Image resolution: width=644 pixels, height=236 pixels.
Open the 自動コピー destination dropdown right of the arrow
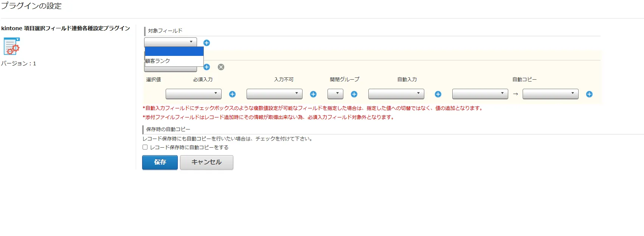550,94
